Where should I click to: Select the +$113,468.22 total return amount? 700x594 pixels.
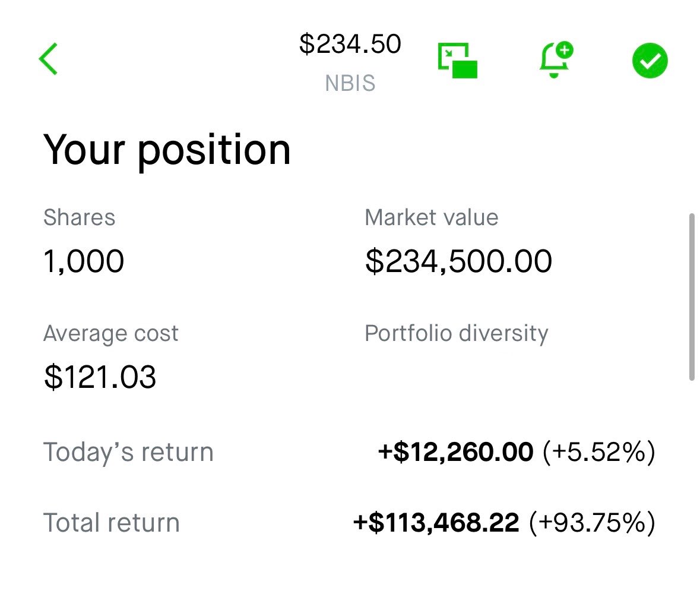436,523
